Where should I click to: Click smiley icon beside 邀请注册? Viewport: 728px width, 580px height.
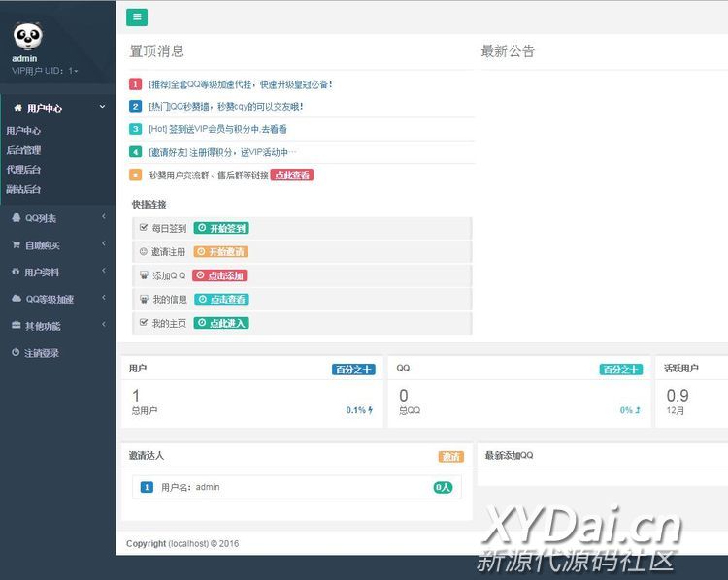pyautogui.click(x=144, y=251)
